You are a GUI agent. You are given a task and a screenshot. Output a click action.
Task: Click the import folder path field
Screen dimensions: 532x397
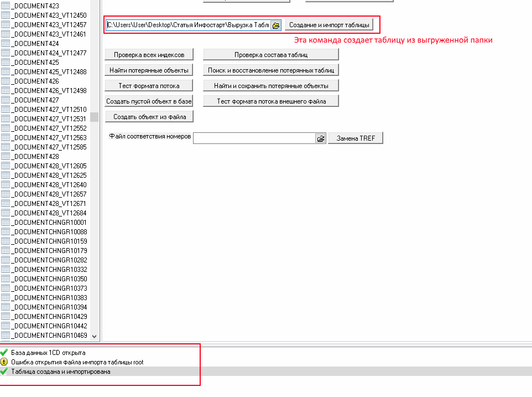187,25
